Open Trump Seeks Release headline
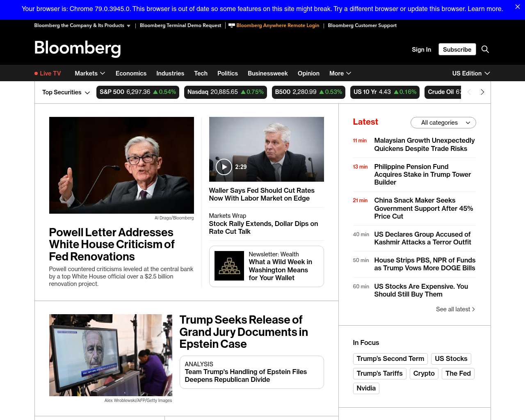The image size is (525, 420). coord(244,332)
